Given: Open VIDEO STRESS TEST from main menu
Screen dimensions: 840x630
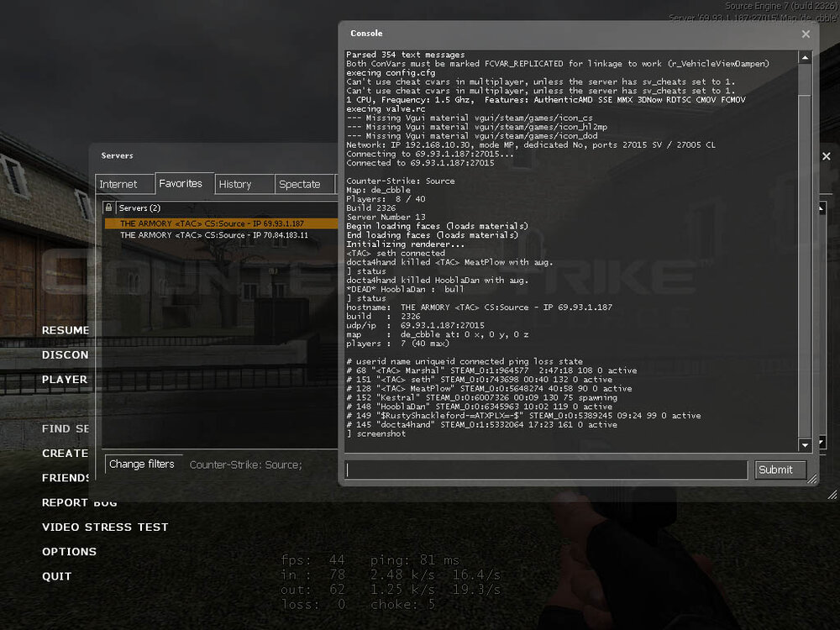Looking at the screenshot, I should (x=105, y=528).
